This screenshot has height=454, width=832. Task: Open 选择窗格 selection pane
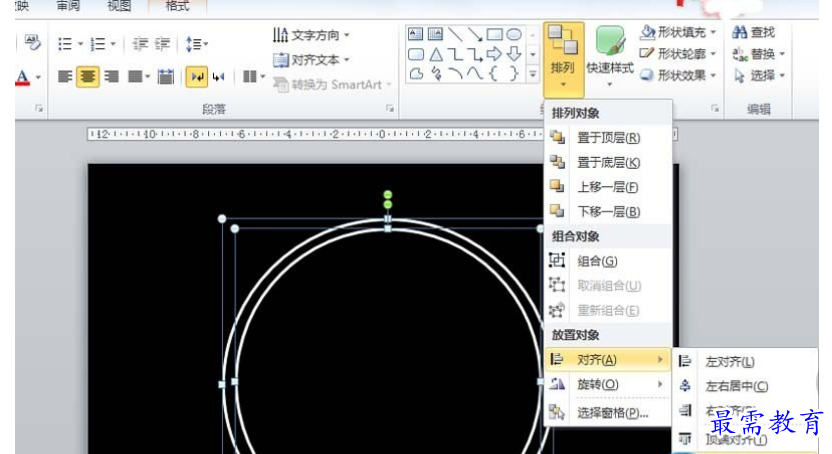pos(608,413)
